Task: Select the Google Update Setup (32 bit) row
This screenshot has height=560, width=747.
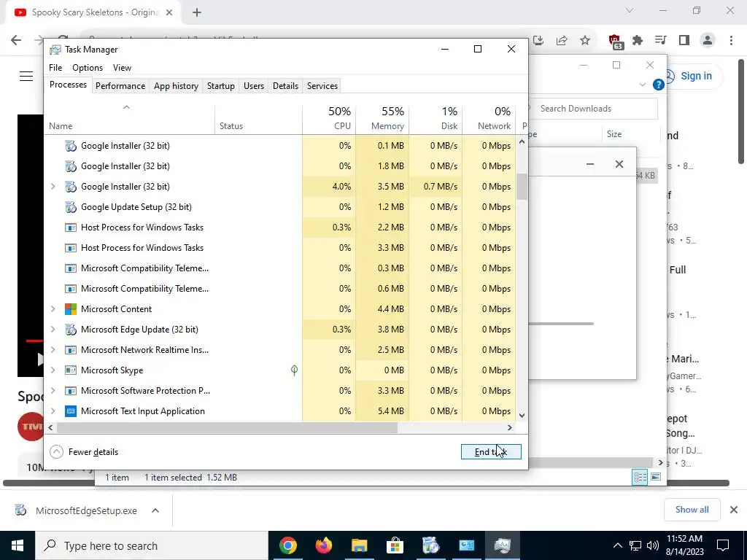Action: [x=280, y=207]
